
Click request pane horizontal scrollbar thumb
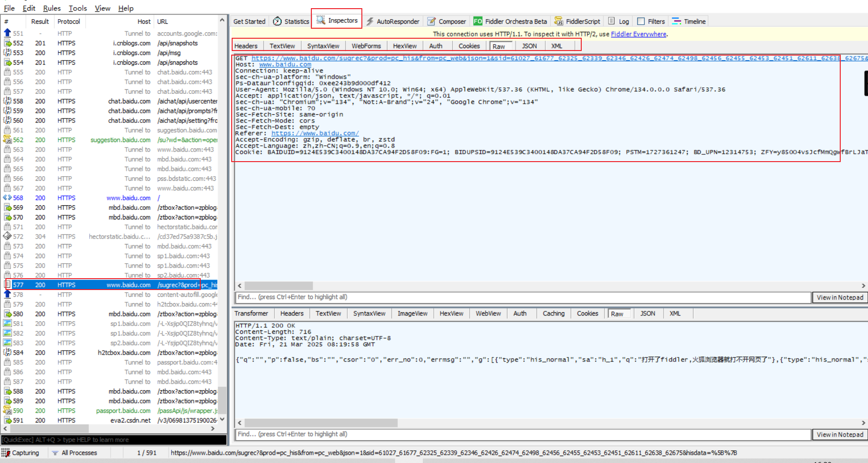click(279, 285)
